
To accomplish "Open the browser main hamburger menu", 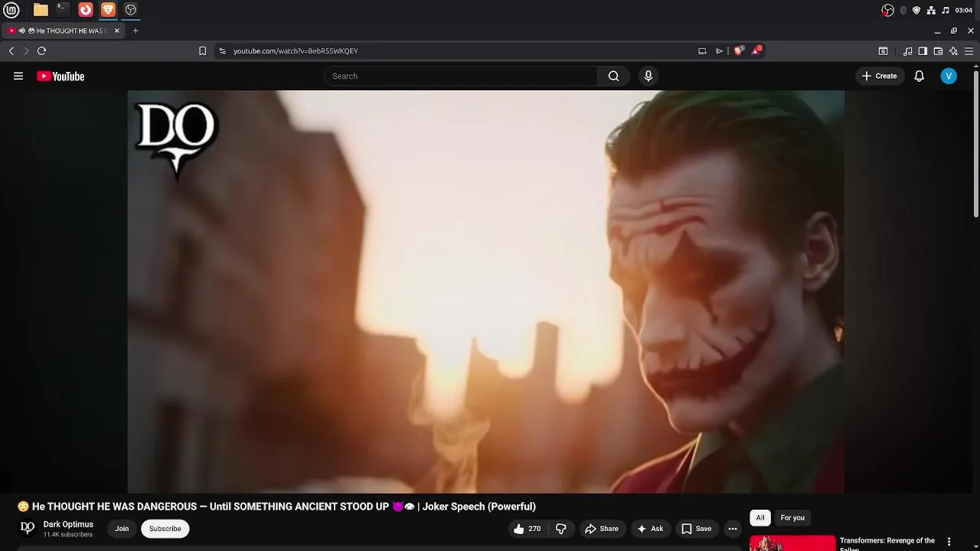I will pos(969,51).
